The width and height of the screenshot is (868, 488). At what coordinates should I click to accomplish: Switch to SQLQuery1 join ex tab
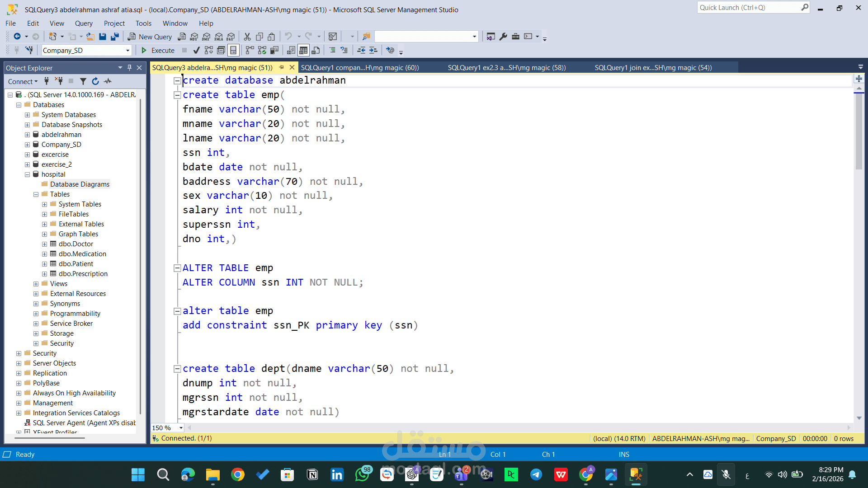tap(653, 68)
